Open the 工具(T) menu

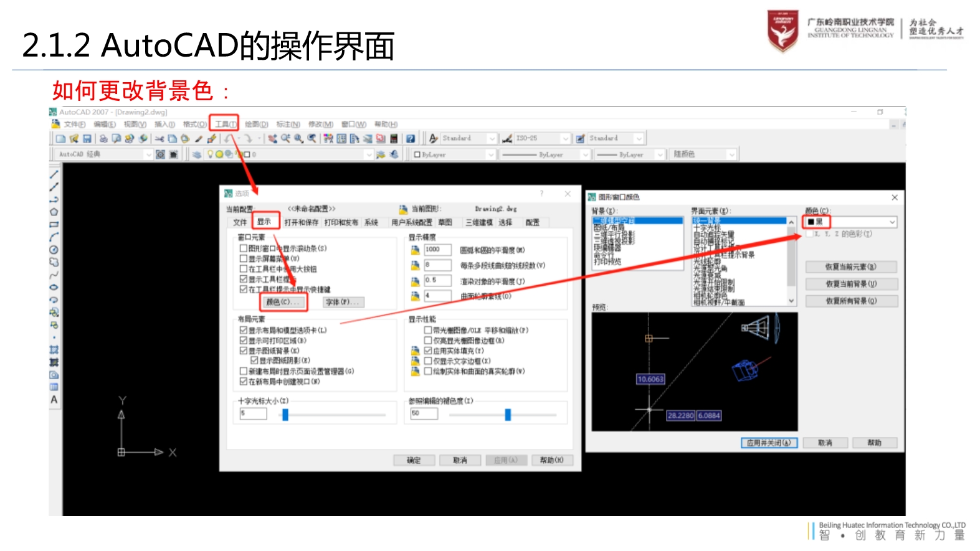click(x=226, y=125)
